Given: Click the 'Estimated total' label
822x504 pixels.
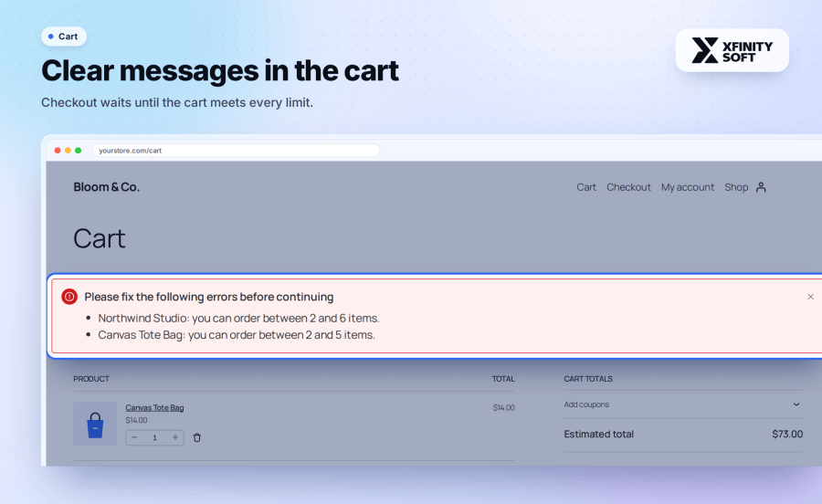Looking at the screenshot, I should (598, 434).
